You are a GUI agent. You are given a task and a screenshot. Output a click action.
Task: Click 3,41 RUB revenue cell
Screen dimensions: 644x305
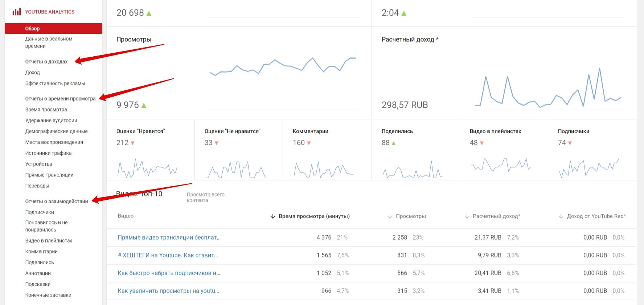(489, 291)
